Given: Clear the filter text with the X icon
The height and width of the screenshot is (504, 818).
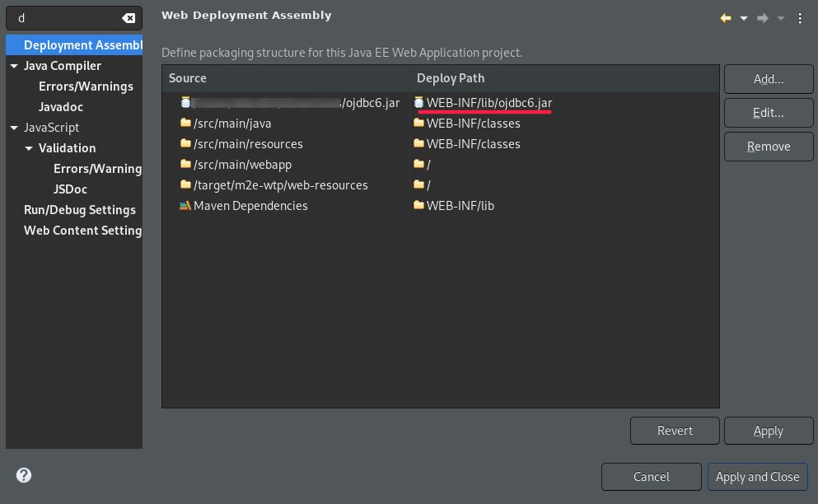Looking at the screenshot, I should tap(129, 18).
